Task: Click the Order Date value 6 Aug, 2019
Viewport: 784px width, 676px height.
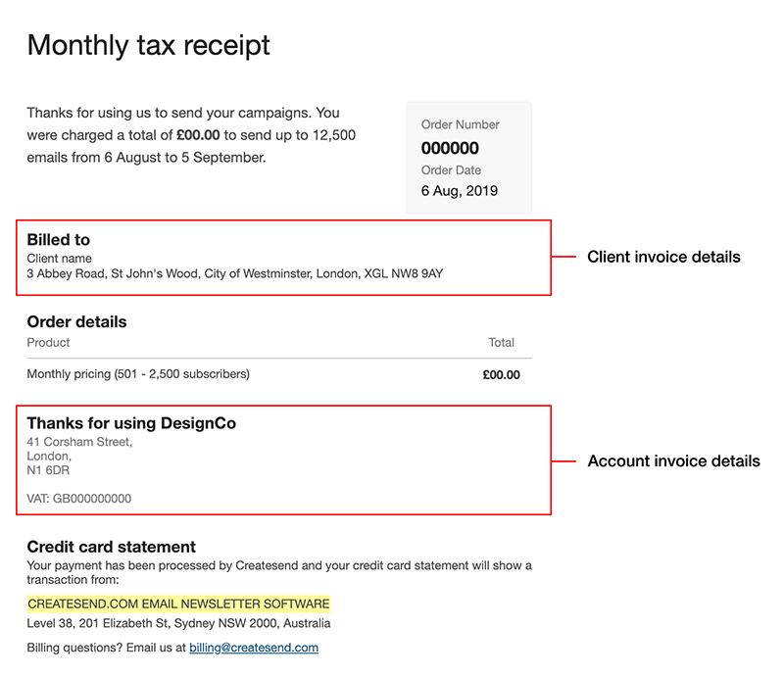Action: (459, 190)
